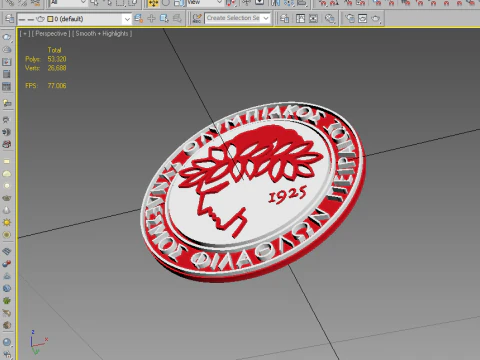Click the blue globe icon in left sidebar

click(x=7, y=288)
